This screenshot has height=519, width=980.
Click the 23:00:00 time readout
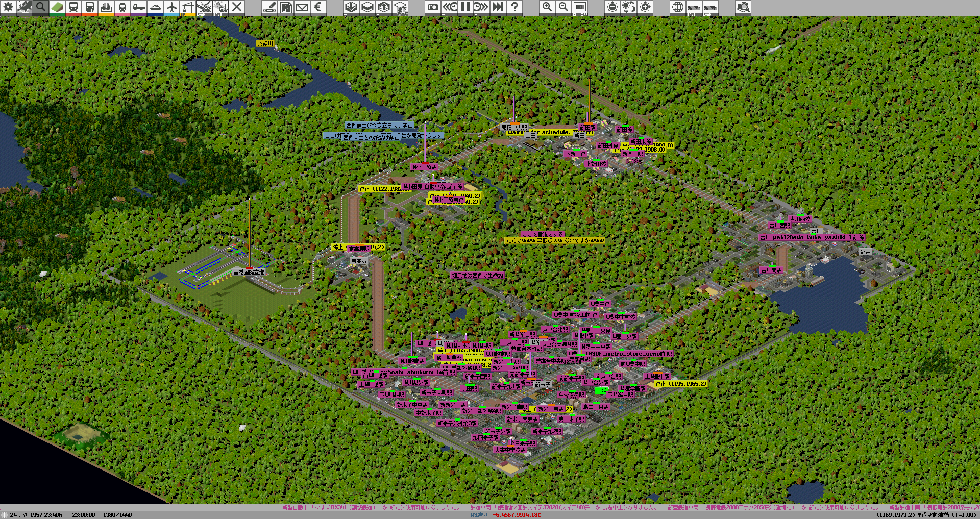tap(83, 515)
